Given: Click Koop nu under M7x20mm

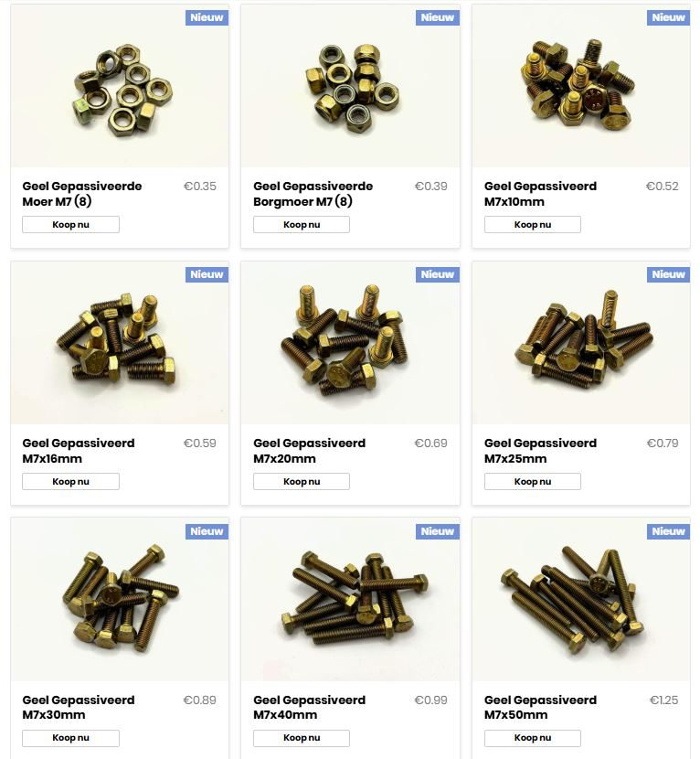Looking at the screenshot, I should 302,482.
